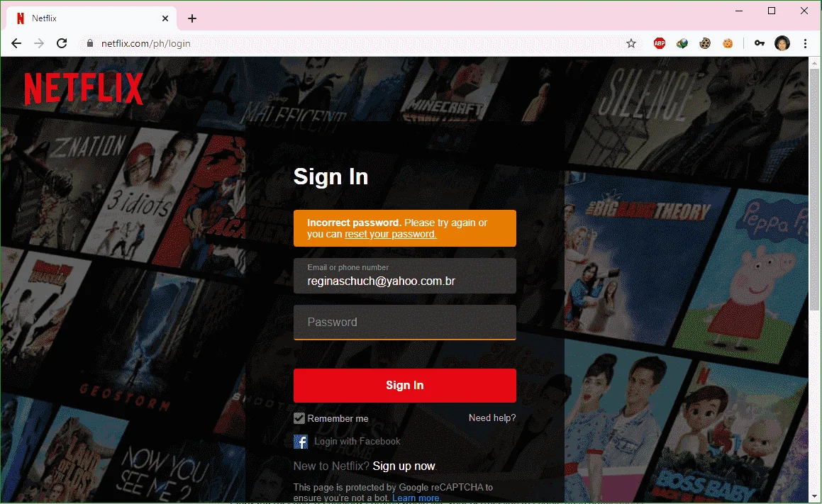Follow the reset your password link
The width and height of the screenshot is (822, 504).
[x=391, y=234]
